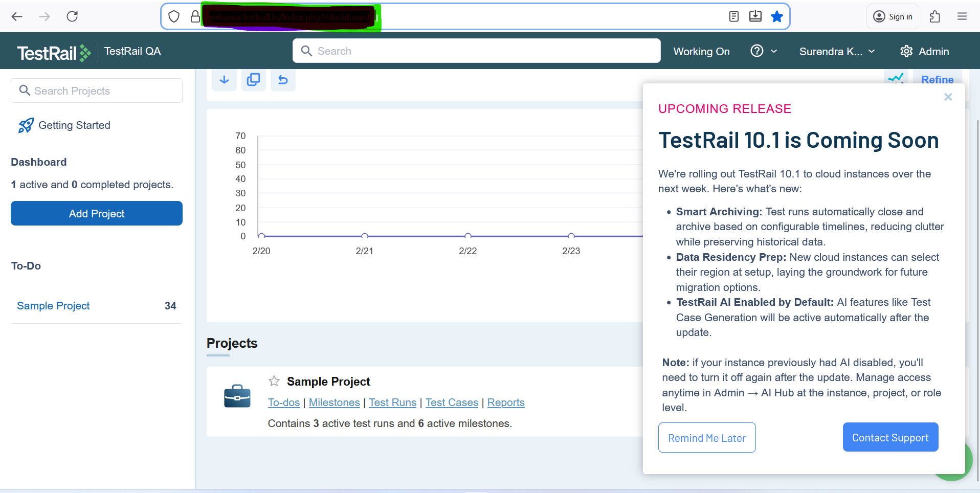980x493 pixels.
Task: Click Remind Me Later in the popup
Action: 706,438
